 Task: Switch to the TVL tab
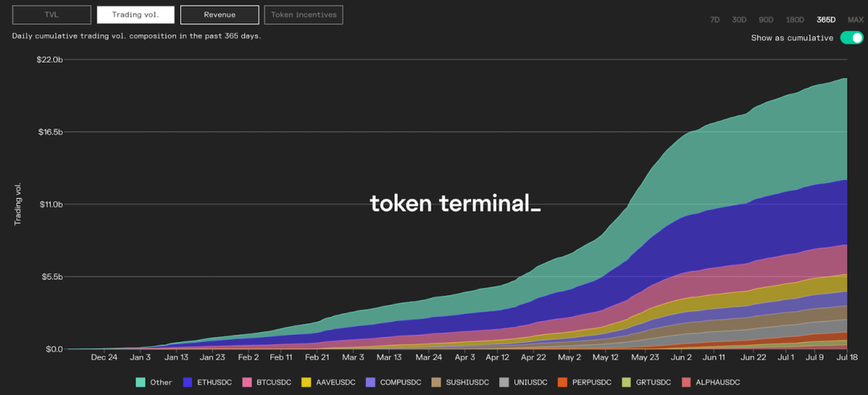point(51,15)
